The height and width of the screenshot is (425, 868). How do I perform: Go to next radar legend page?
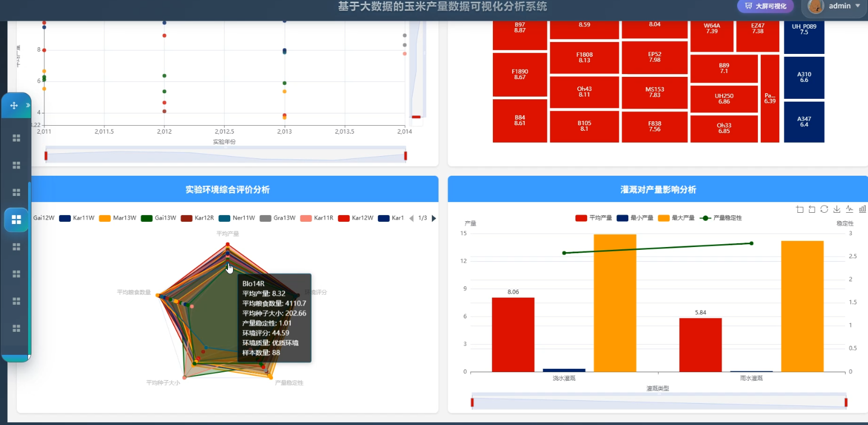[433, 218]
